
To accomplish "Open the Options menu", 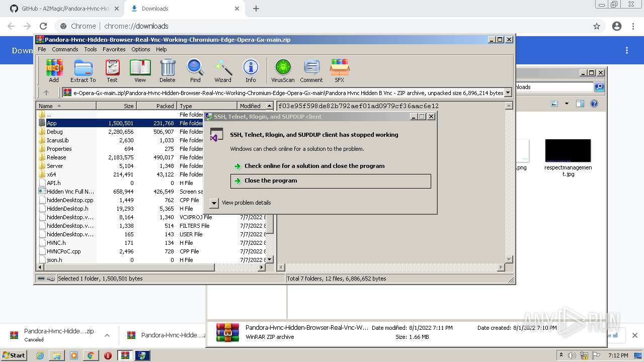I will coord(141,49).
